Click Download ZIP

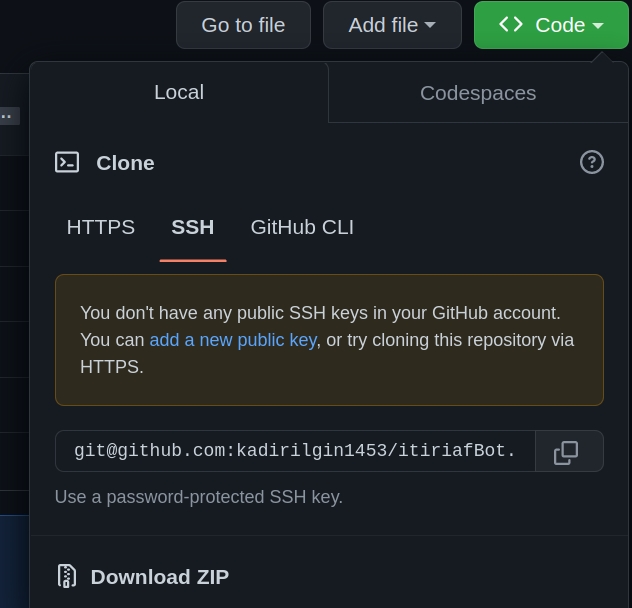point(160,577)
